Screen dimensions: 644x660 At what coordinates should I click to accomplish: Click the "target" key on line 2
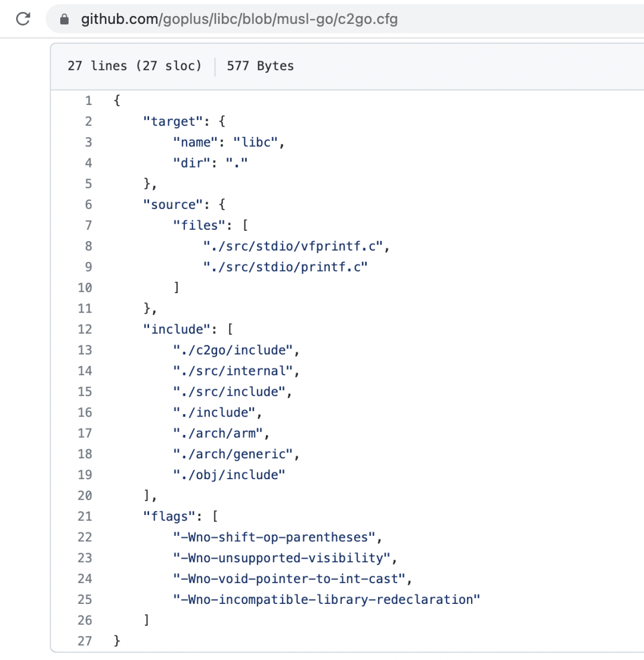[x=174, y=122]
